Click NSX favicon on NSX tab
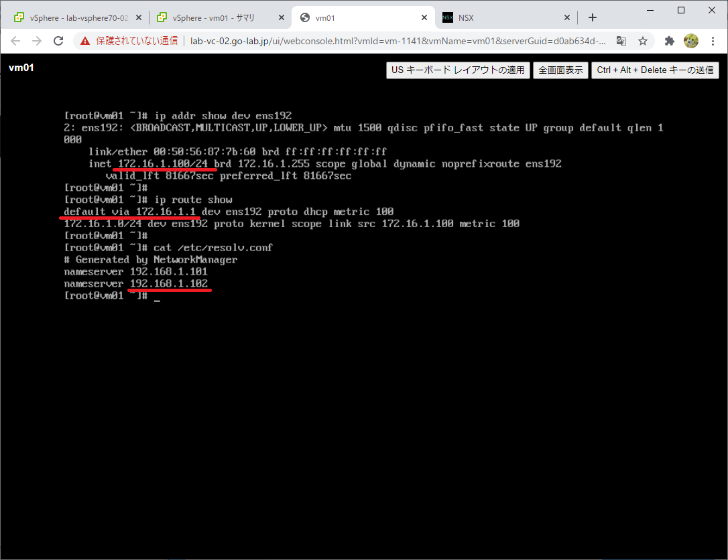This screenshot has width=728, height=560. [448, 17]
